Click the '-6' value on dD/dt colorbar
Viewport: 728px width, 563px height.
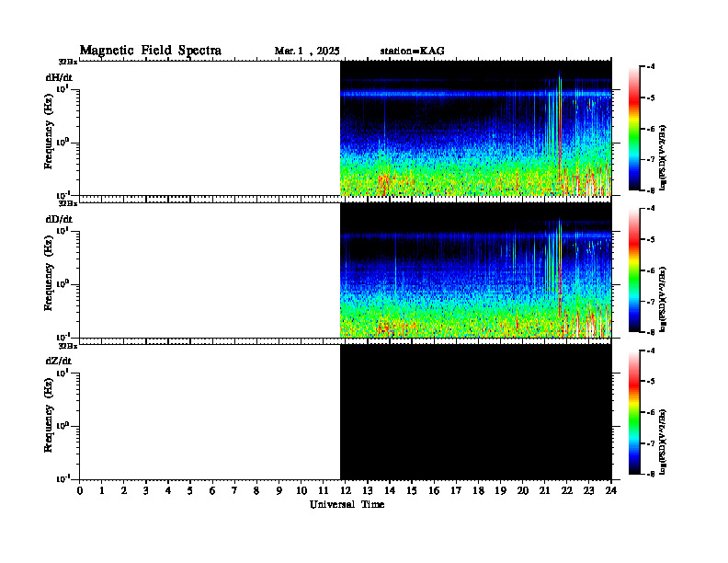(651, 270)
